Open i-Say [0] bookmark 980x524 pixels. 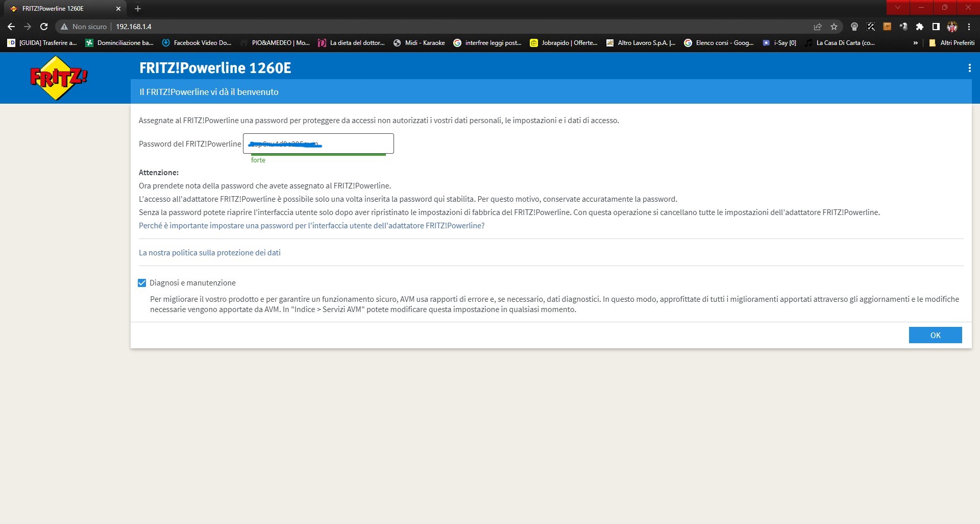tap(779, 43)
